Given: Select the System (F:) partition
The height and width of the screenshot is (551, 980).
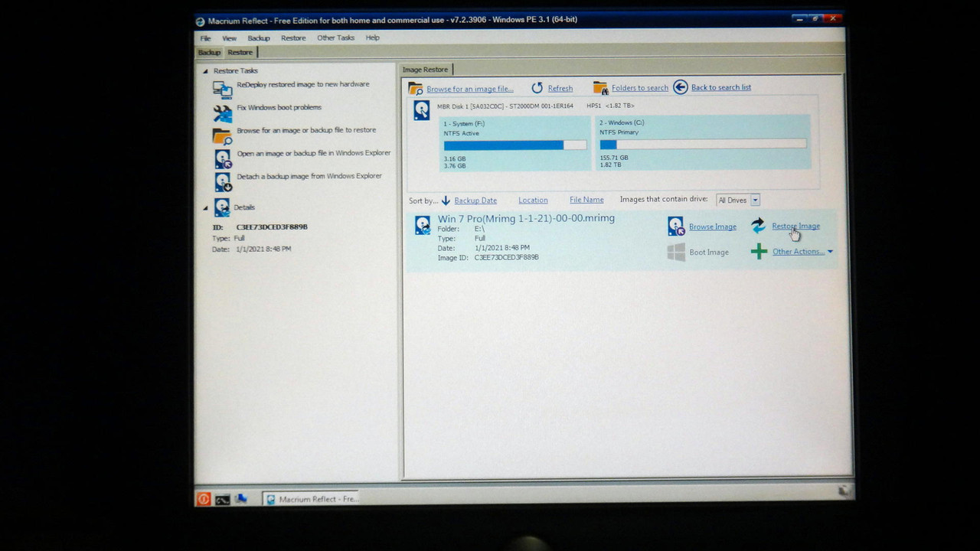Looking at the screenshot, I should point(514,143).
